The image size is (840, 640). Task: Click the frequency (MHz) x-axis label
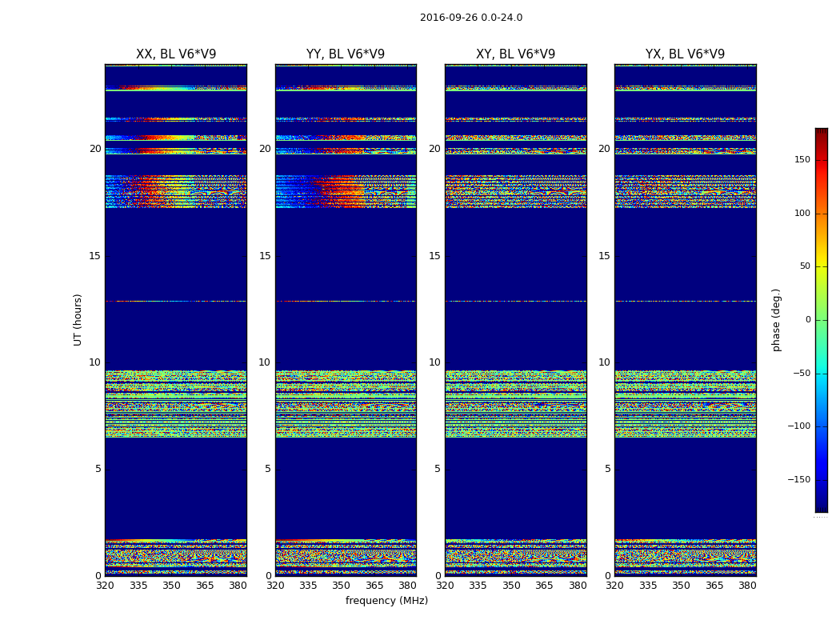[x=386, y=601]
